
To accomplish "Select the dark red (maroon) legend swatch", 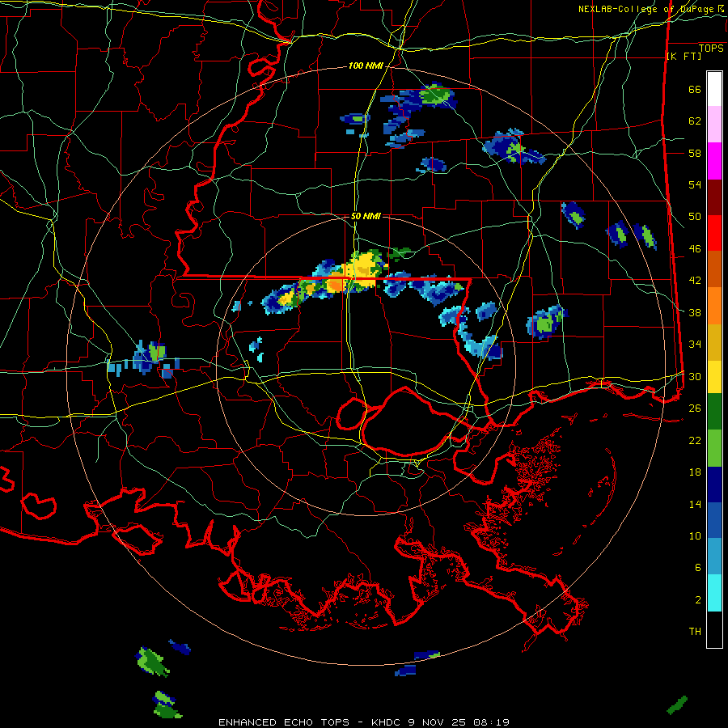I will (x=714, y=197).
